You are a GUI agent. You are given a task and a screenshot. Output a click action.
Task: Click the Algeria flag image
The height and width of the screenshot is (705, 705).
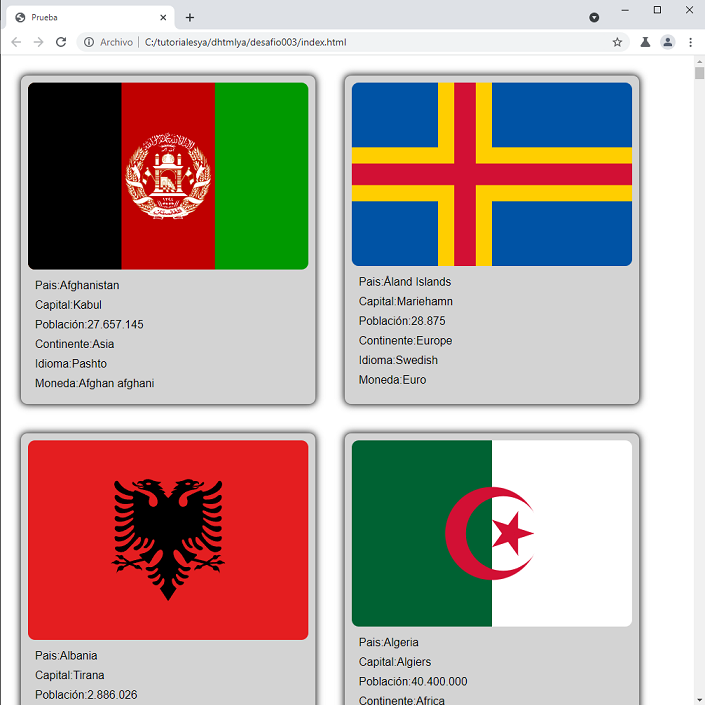[x=492, y=533]
